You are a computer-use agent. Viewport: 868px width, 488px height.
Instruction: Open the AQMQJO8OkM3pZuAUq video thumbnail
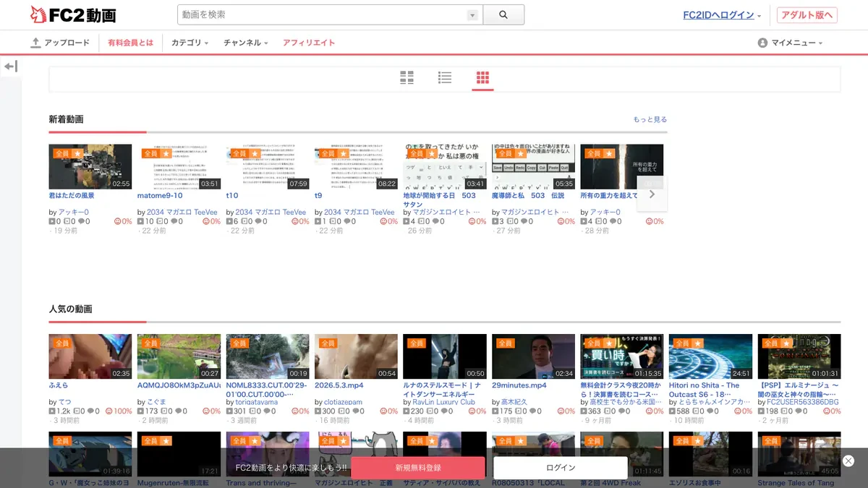179,356
